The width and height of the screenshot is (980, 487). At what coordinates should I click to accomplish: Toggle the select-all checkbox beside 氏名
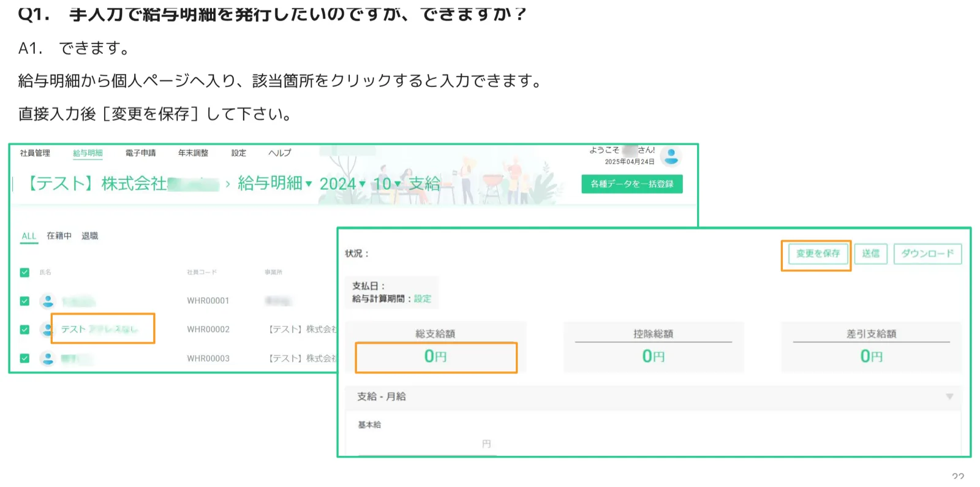[x=24, y=273]
